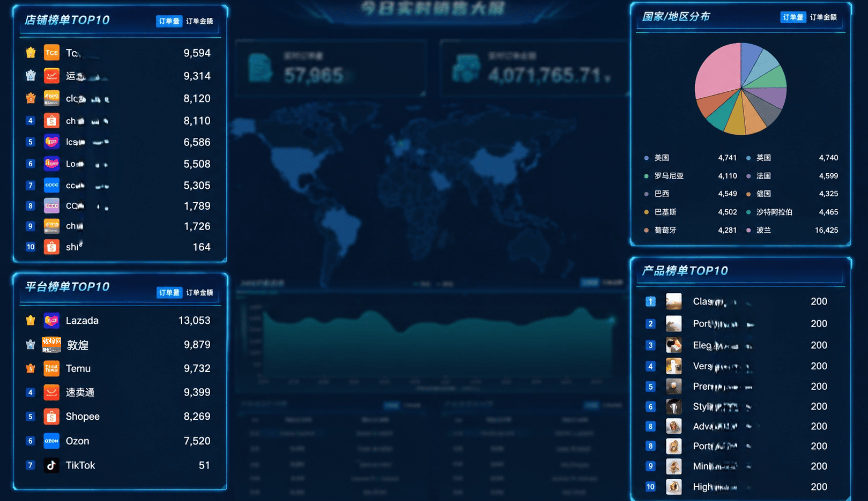Switch country distribution to 订单金额
The image size is (868, 501).
[823, 17]
